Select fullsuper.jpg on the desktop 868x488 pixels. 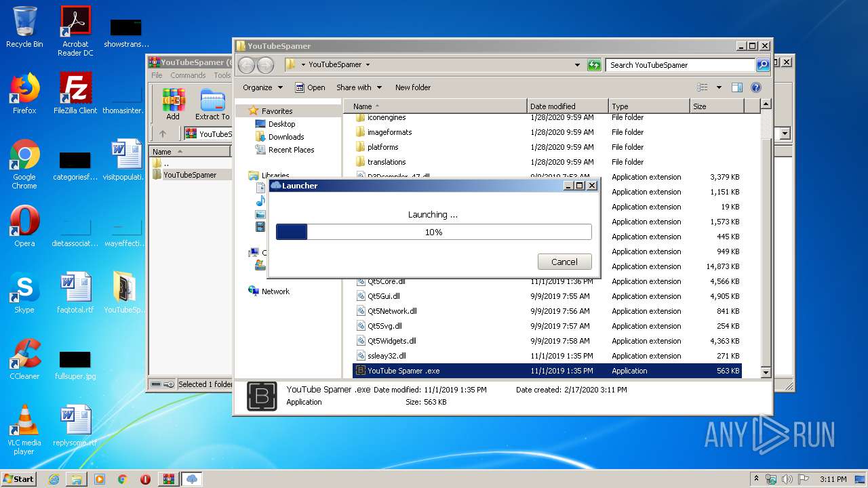coord(75,365)
